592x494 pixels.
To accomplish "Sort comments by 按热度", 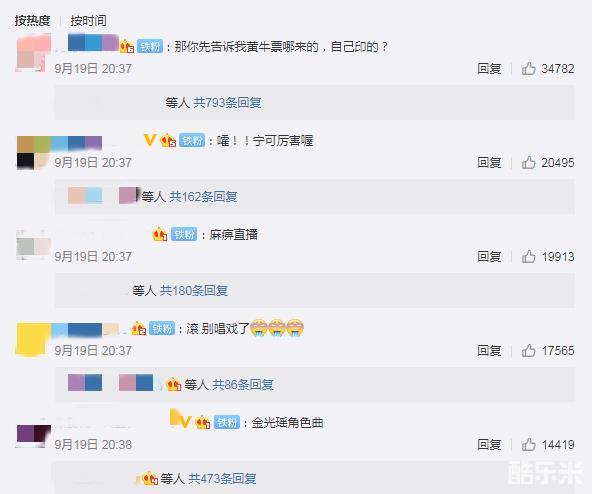I will [x=32, y=21].
